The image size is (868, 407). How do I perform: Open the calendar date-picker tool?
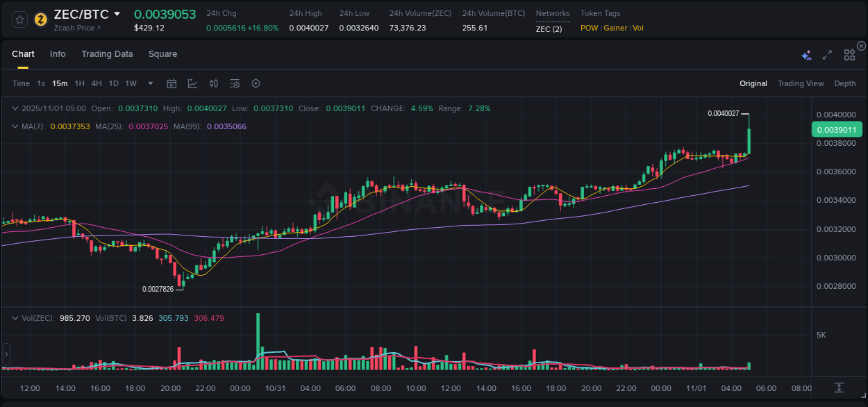pyautogui.click(x=172, y=83)
